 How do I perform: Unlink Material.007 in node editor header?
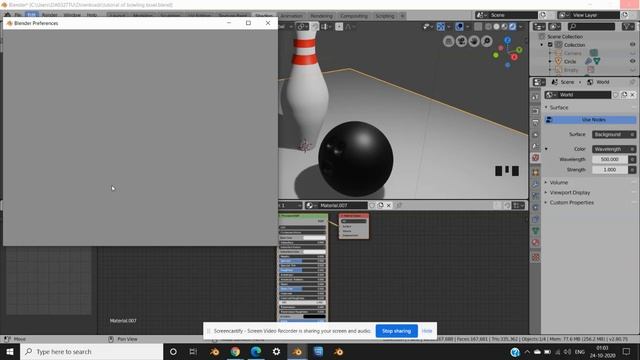[x=389, y=205]
